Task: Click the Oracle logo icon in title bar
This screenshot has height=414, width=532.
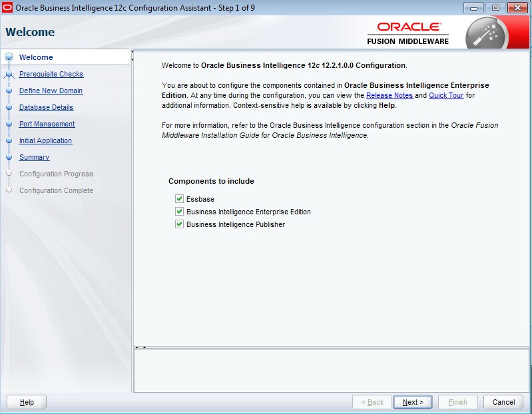Action: click(7, 7)
